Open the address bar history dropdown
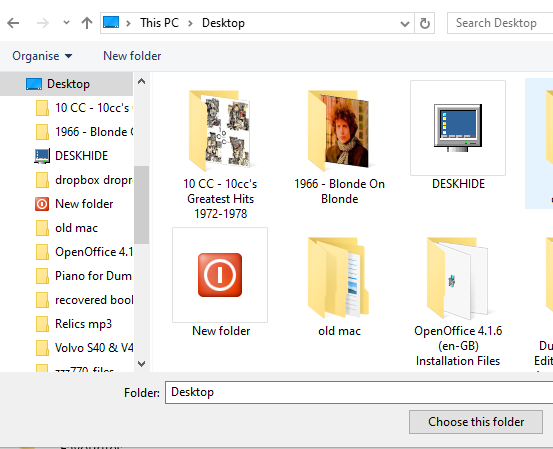The width and height of the screenshot is (553, 449). [405, 24]
